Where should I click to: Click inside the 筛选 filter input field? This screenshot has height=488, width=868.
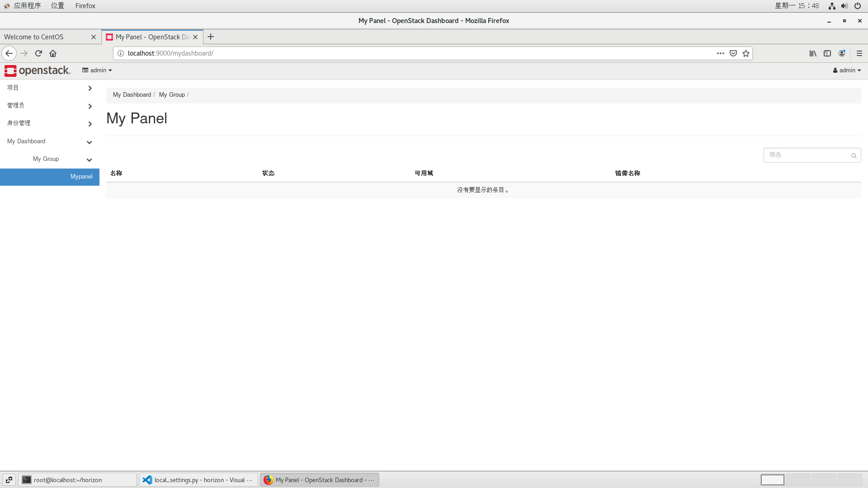point(805,155)
